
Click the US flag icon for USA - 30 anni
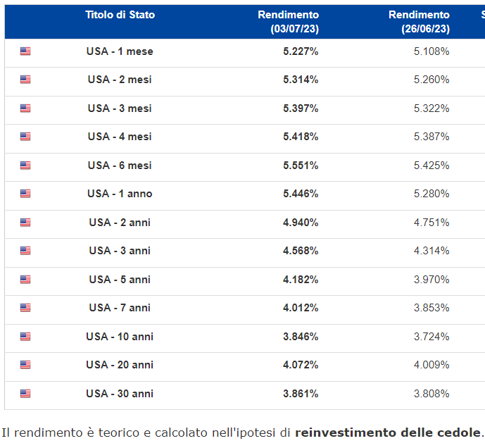coord(25,394)
